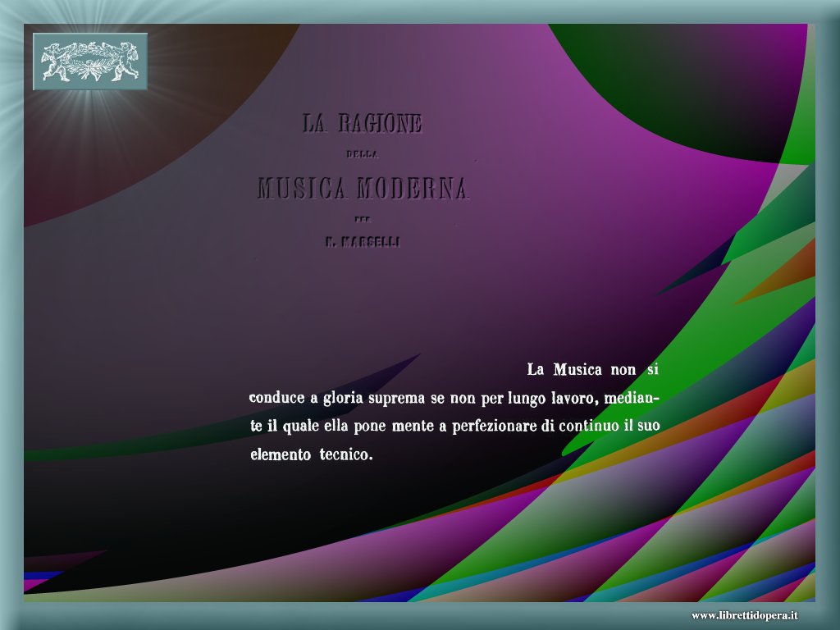The width and height of the screenshot is (840, 630).
Task: Click the word "conduce" starting the second line
Action: [276, 399]
